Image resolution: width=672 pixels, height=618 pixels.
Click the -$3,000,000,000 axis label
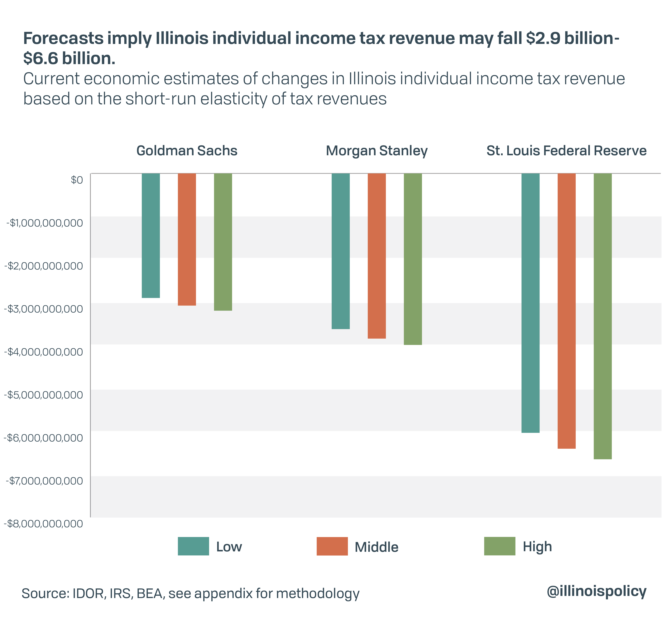click(43, 309)
